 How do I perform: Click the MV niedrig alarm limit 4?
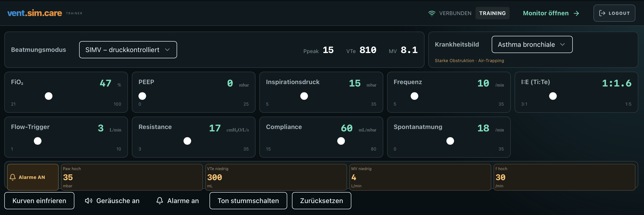pyautogui.click(x=420, y=177)
